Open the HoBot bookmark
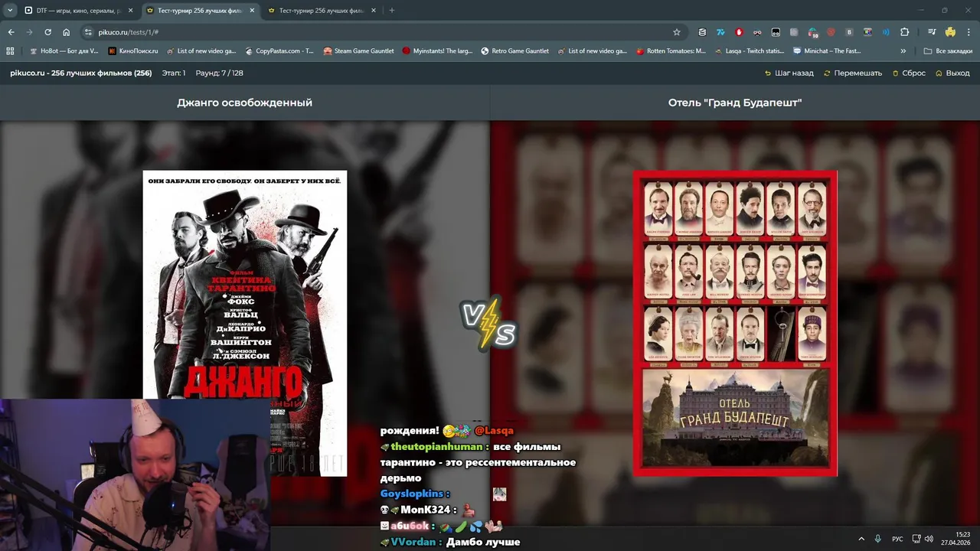Image resolution: width=980 pixels, height=551 pixels. tap(63, 51)
